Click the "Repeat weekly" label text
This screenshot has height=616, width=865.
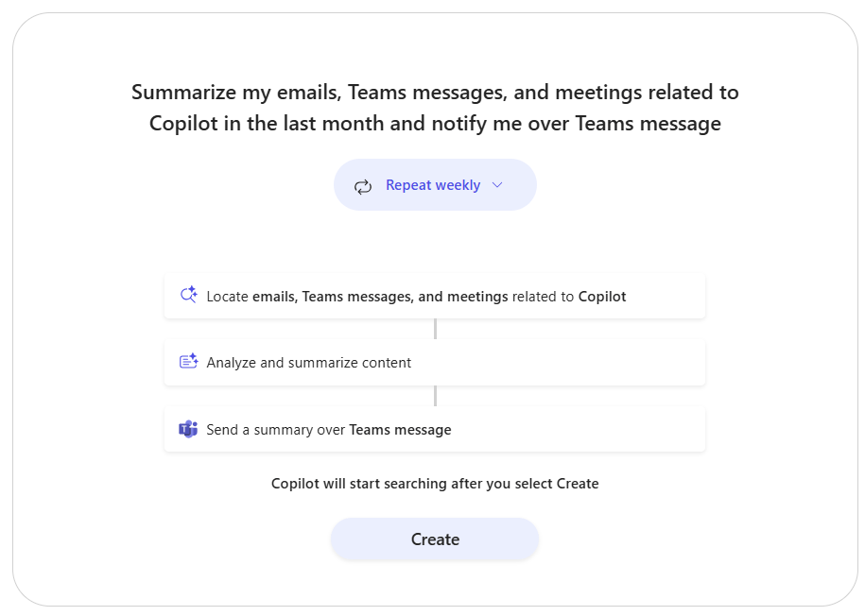432,185
